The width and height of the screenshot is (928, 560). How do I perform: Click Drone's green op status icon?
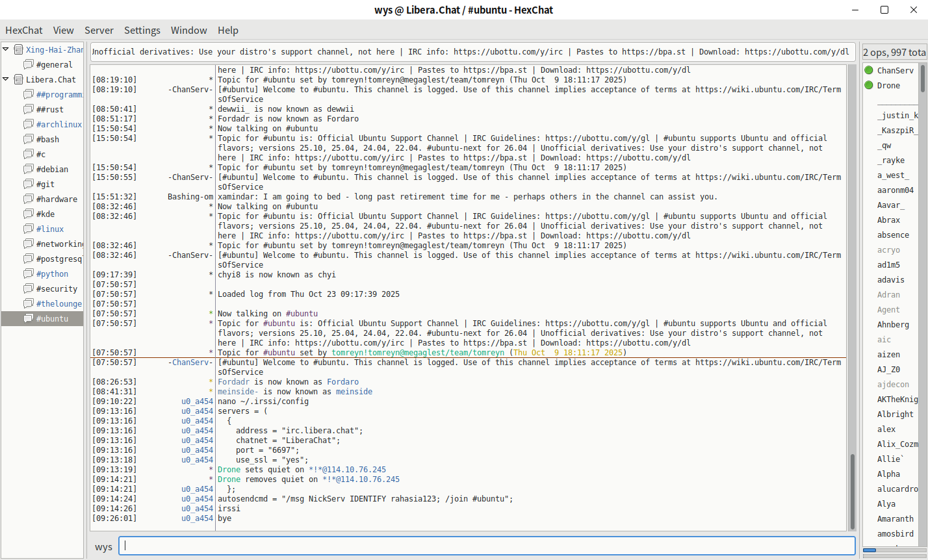click(x=869, y=85)
